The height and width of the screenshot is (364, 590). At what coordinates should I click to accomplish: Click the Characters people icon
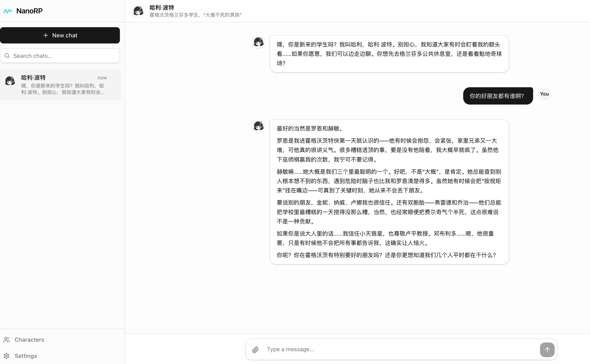pyautogui.click(x=7, y=340)
